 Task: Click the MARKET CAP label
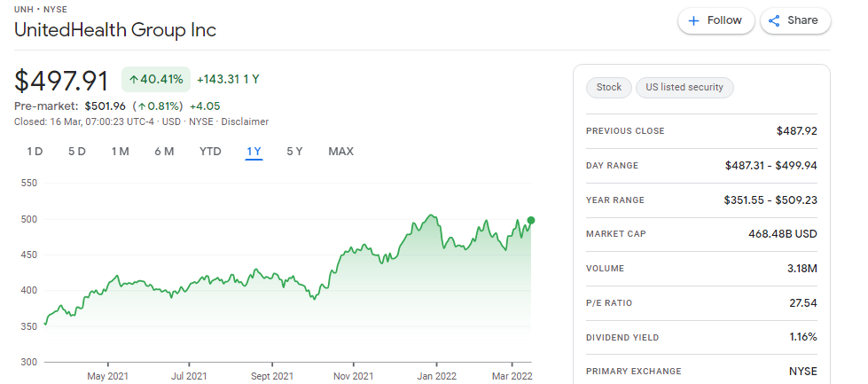tap(616, 234)
